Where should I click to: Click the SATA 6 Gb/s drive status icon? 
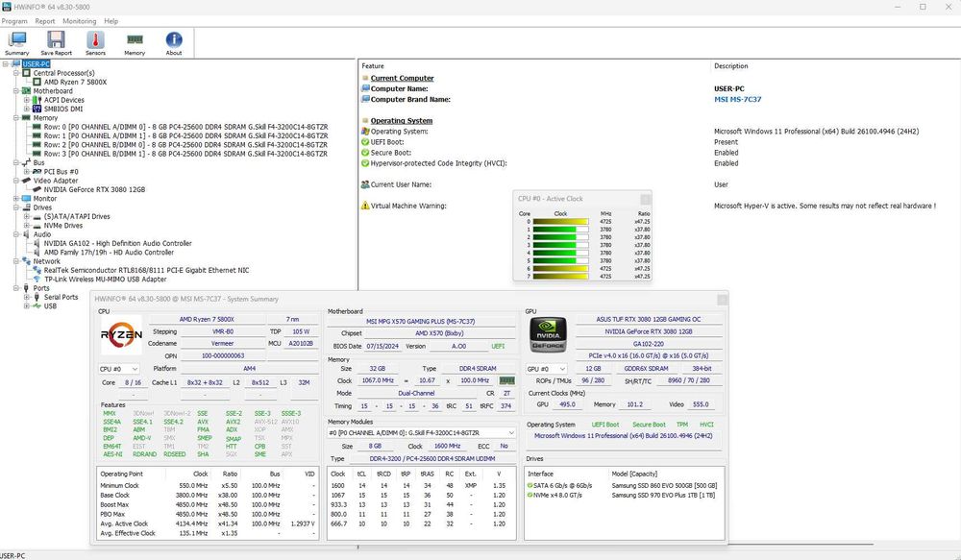click(530, 485)
